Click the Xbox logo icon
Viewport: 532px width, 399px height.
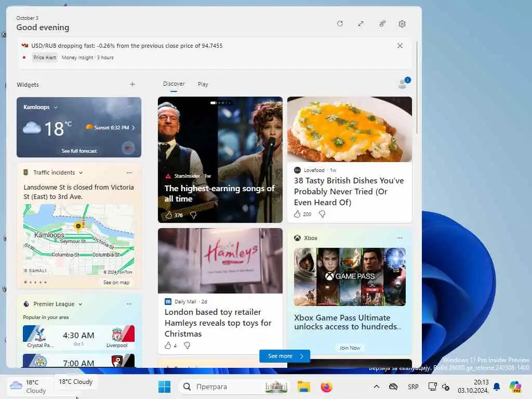pos(297,238)
